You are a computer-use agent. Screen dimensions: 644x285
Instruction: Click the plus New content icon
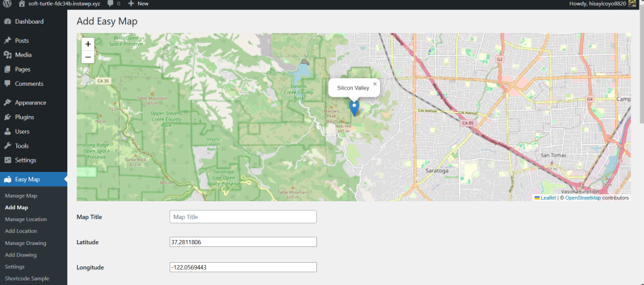[x=131, y=4]
